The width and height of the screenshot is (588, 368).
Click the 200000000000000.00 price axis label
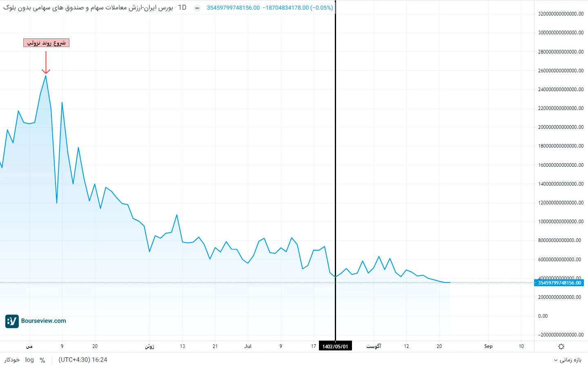561,127
